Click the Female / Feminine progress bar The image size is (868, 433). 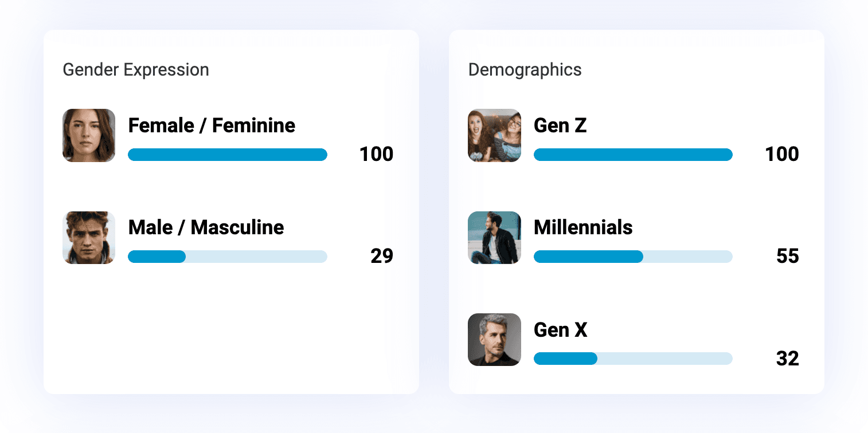228,155
